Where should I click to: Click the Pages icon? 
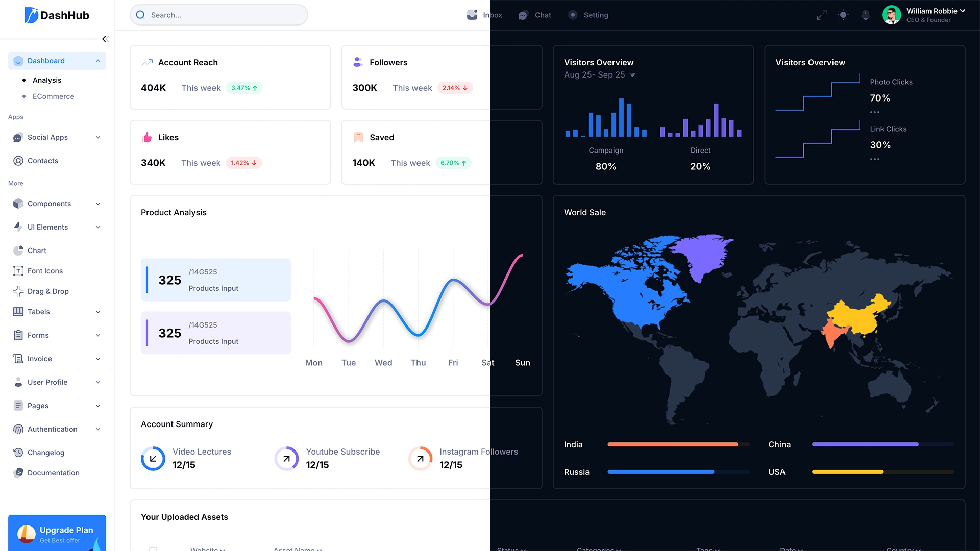(18, 406)
